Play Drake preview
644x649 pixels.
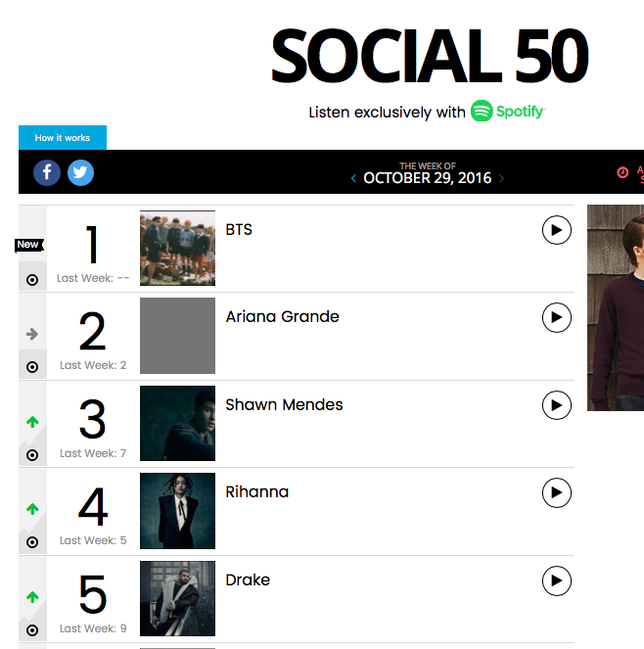(x=556, y=580)
